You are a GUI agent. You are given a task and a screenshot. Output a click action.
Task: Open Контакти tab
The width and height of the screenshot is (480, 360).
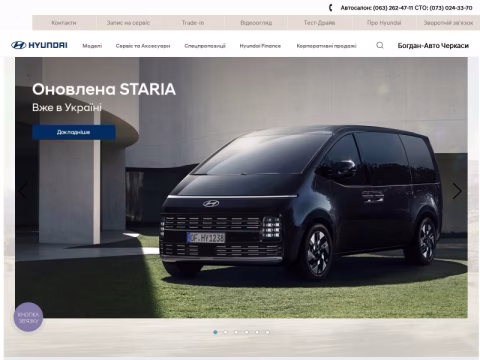click(x=64, y=23)
